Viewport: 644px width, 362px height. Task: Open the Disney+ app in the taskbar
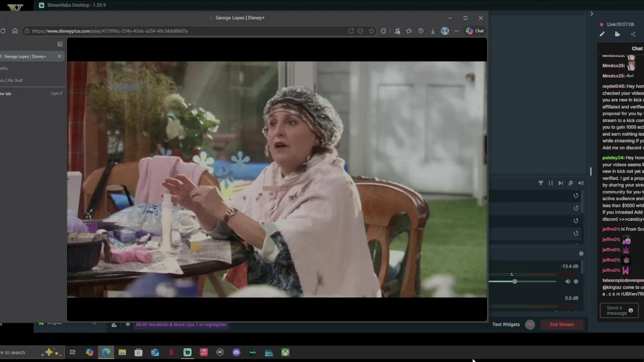click(x=269, y=352)
